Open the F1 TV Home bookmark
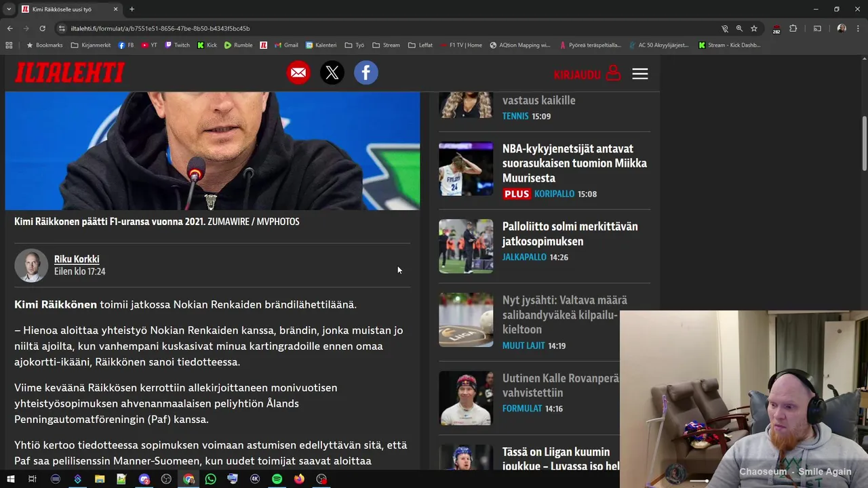The height and width of the screenshot is (488, 868). (461, 45)
